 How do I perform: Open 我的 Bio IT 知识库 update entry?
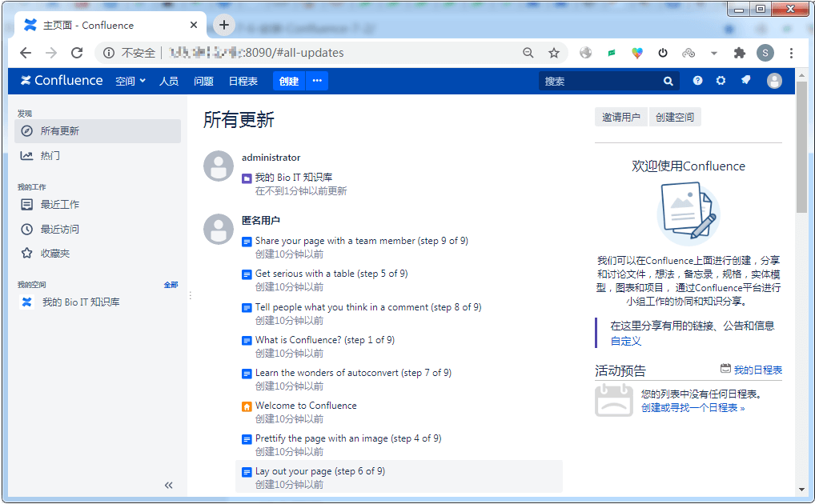pyautogui.click(x=294, y=177)
